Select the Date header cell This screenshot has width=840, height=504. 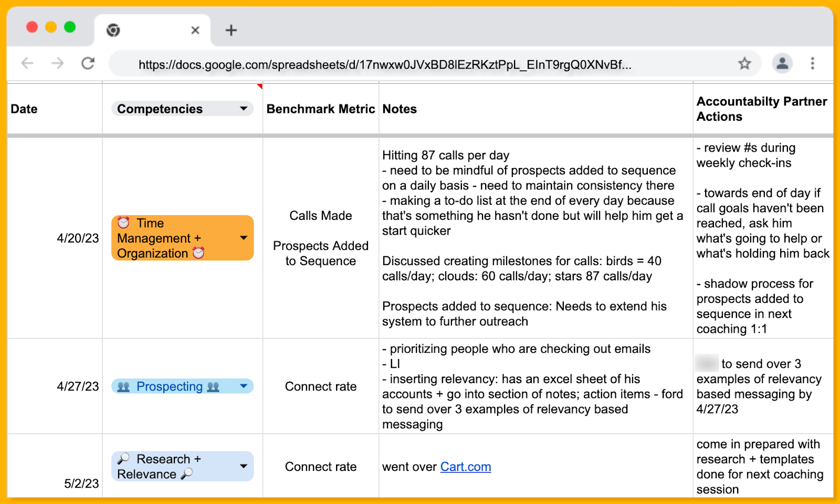tap(55, 109)
